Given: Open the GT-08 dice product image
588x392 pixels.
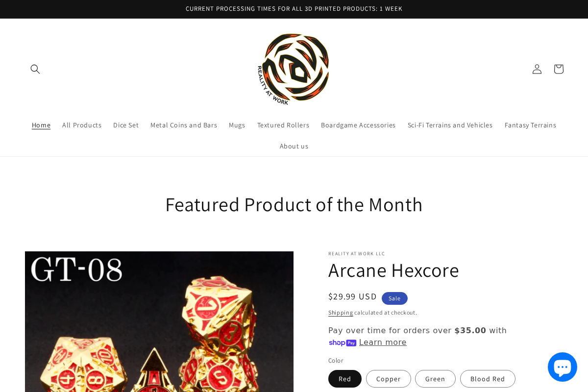Looking at the screenshot, I should (159, 321).
